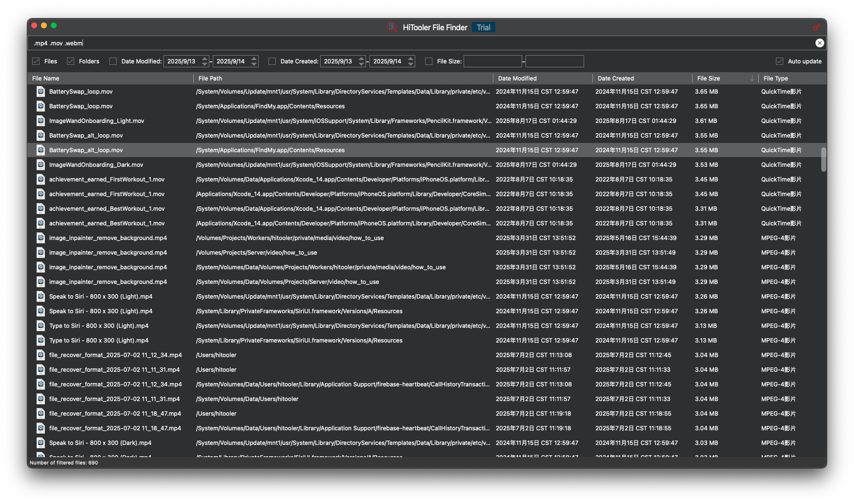Click the icon beside file_recover_format_2025-07-02 11_12_34.mp4
The image size is (854, 504).
click(41, 355)
